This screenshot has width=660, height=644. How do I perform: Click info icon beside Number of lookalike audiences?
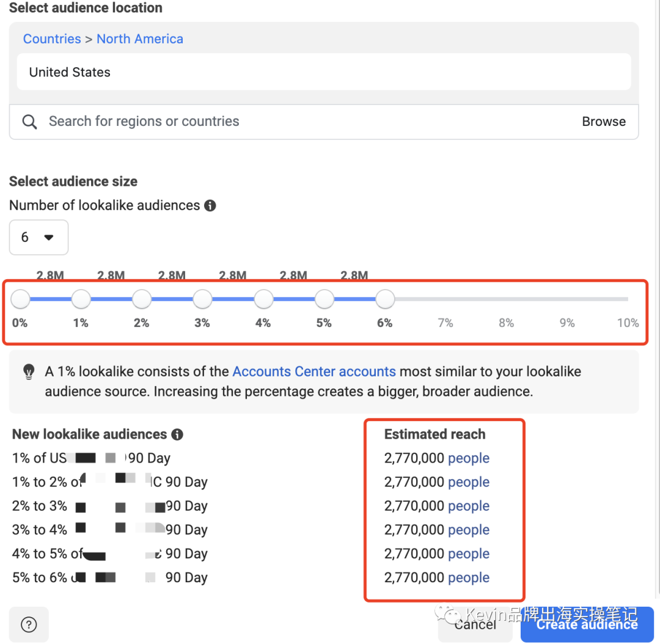pos(210,206)
